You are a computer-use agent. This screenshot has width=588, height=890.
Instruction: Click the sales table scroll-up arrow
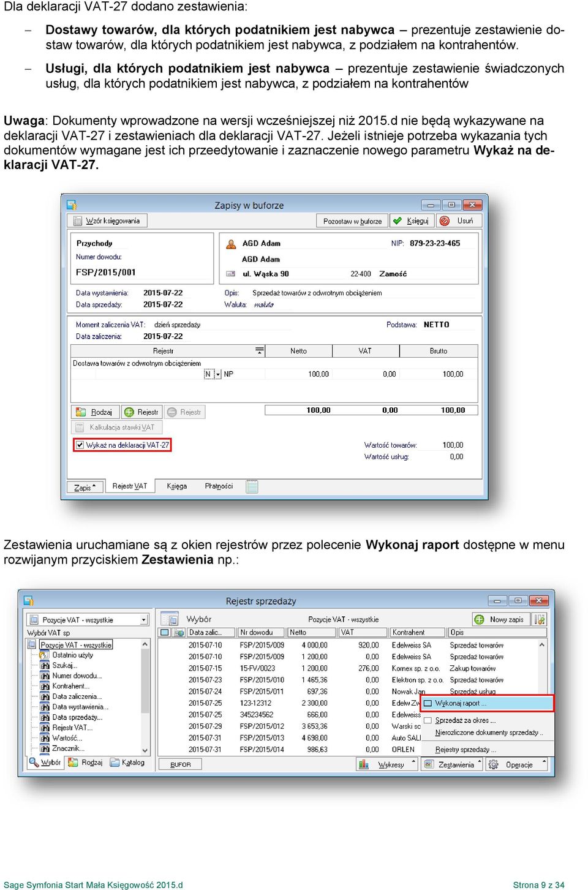(x=542, y=645)
